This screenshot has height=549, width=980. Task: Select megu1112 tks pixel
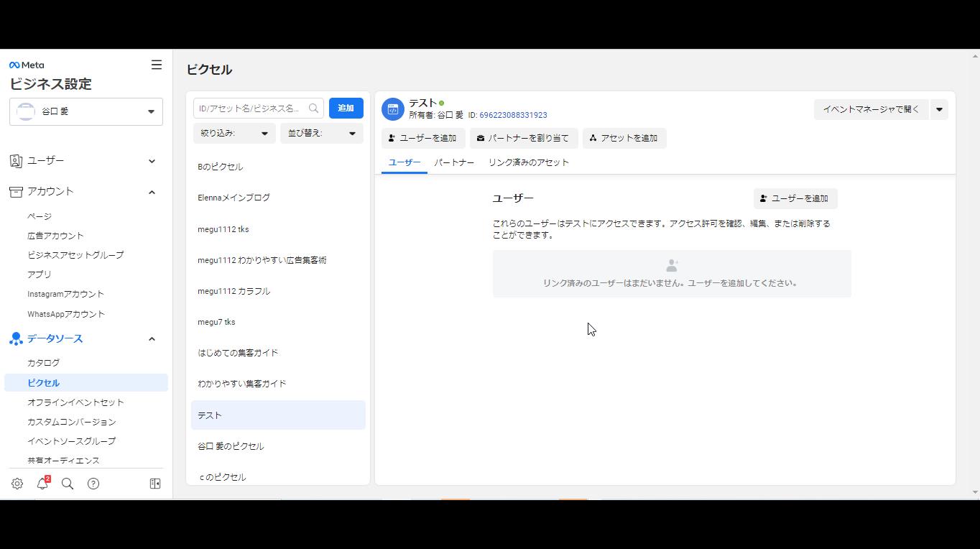[x=278, y=229]
